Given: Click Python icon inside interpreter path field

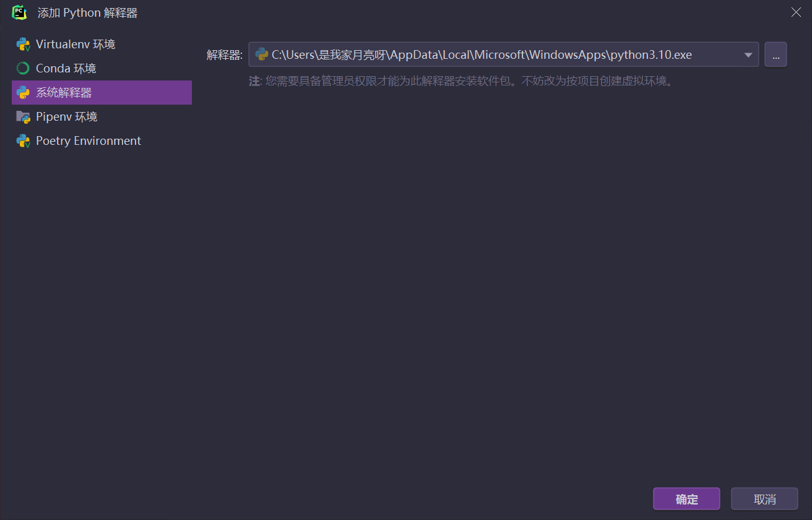Looking at the screenshot, I should coord(261,54).
